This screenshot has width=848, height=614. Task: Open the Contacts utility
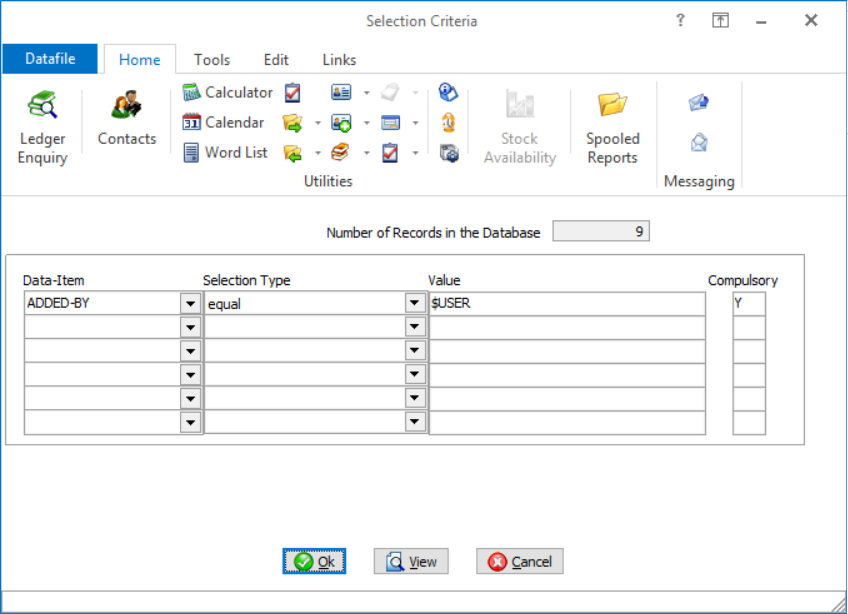click(127, 119)
